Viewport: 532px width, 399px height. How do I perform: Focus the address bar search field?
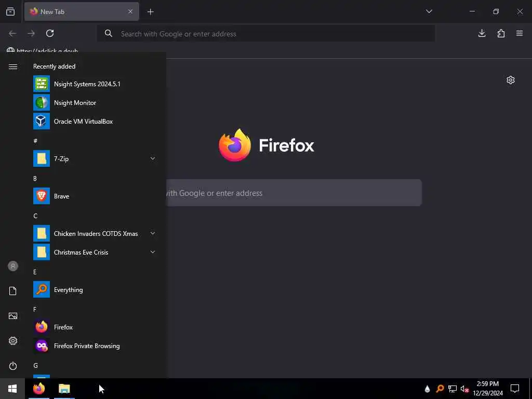click(266, 34)
